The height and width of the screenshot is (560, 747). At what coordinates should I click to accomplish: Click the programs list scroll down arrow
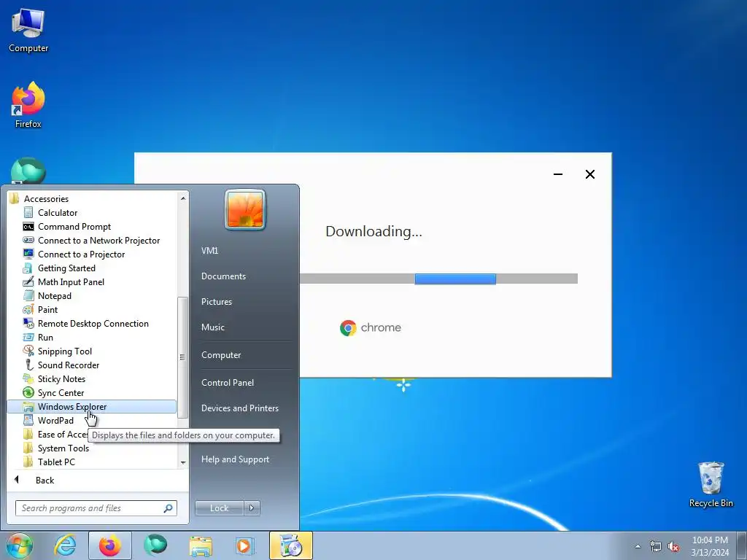click(183, 462)
